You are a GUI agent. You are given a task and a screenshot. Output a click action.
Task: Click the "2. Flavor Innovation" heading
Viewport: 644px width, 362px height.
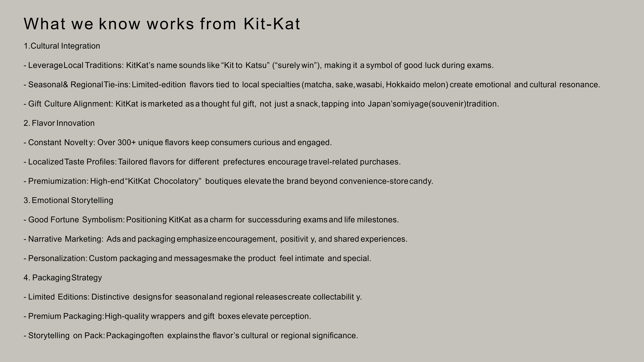59,123
